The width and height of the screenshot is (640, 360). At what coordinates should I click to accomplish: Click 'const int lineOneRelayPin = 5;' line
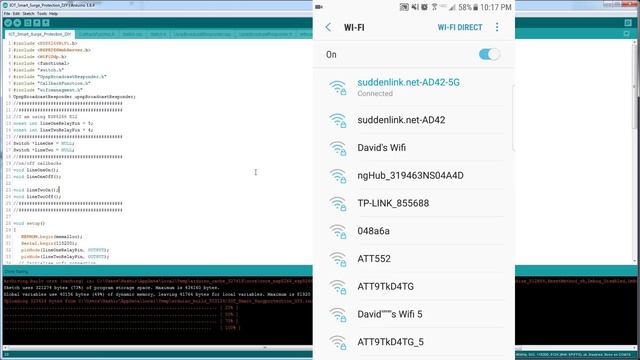[53, 123]
